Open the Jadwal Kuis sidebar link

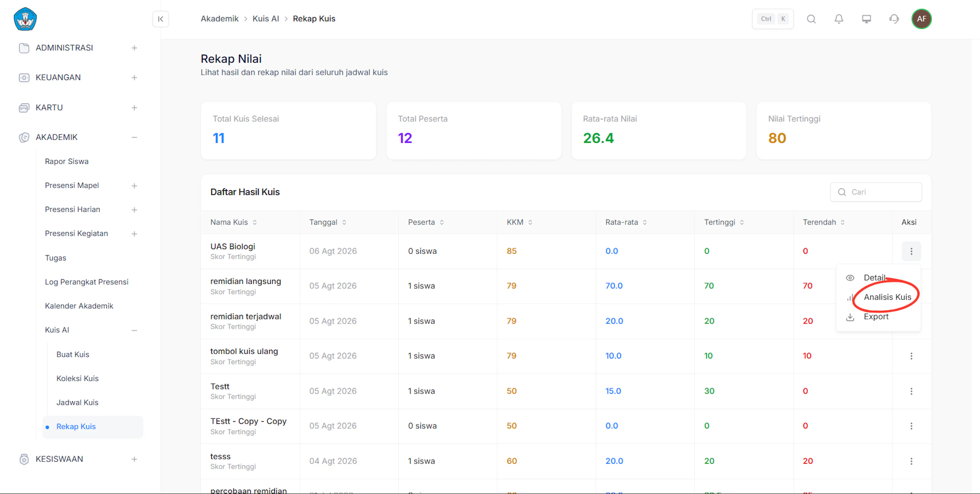point(77,402)
